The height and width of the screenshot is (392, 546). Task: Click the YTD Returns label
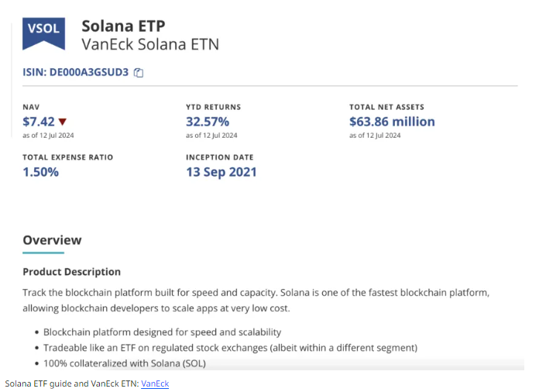(213, 107)
